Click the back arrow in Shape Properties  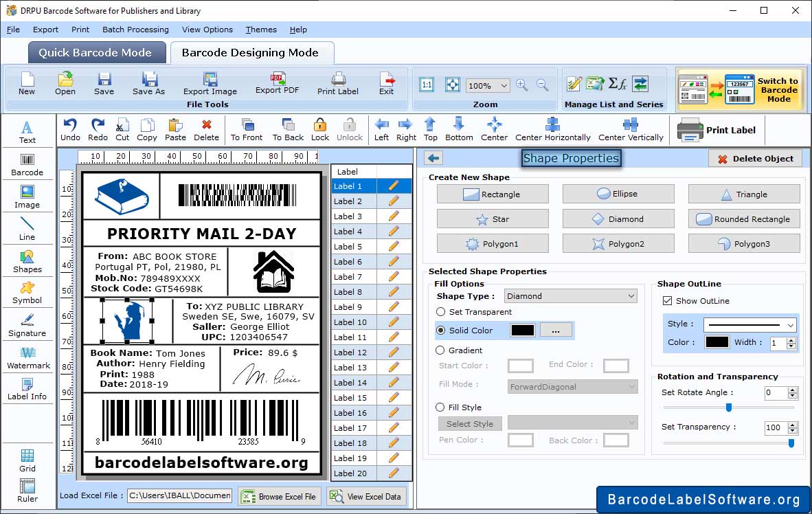434,158
